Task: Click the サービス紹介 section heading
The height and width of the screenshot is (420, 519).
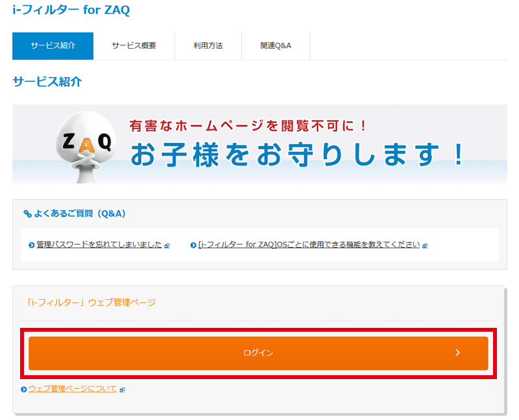Action: (x=47, y=82)
